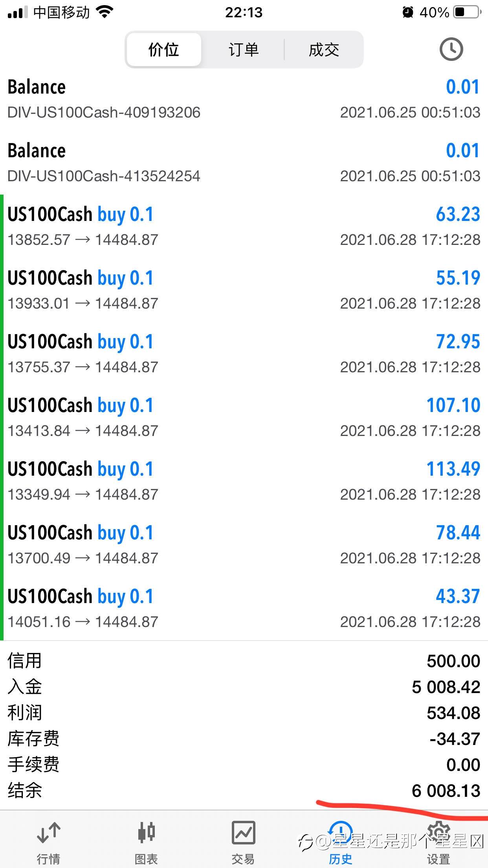Expand trade opened at 13933.01
The height and width of the screenshot is (868, 488).
pos(244,290)
